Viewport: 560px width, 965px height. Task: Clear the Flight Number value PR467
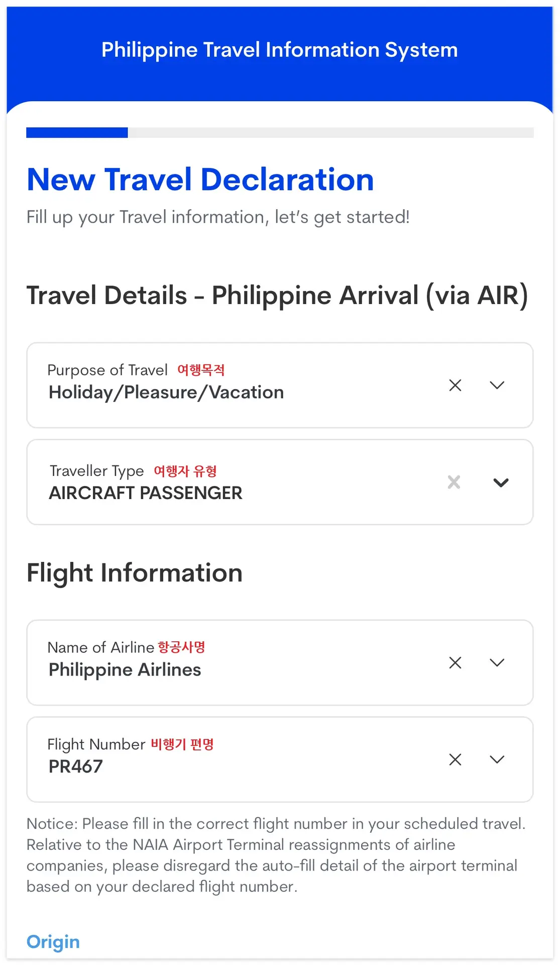point(455,759)
